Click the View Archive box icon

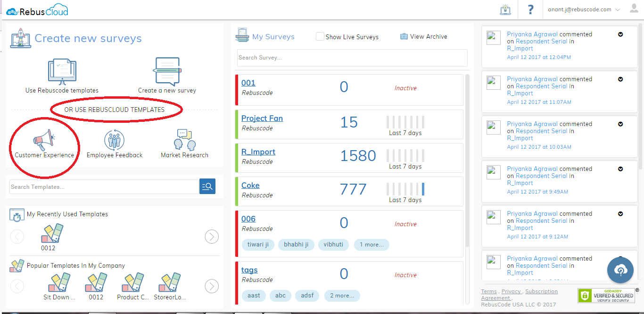(x=404, y=36)
